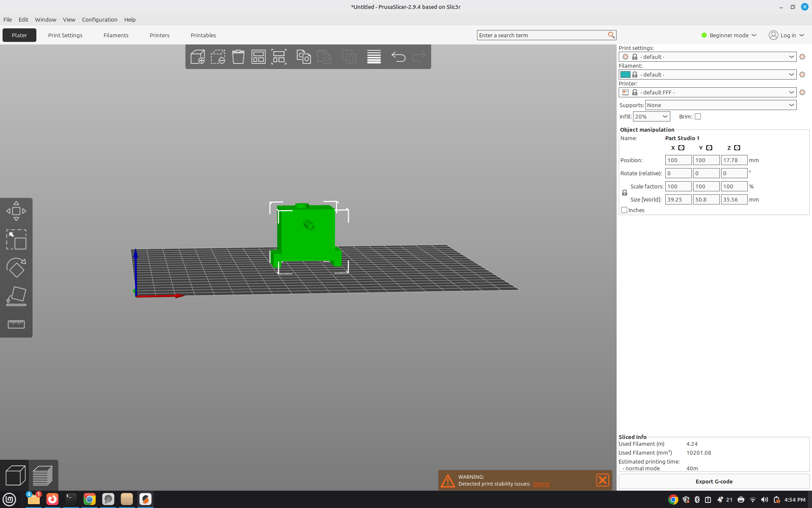Image resolution: width=812 pixels, height=508 pixels.
Task: Click the Copy toolbar icon
Action: 304,57
